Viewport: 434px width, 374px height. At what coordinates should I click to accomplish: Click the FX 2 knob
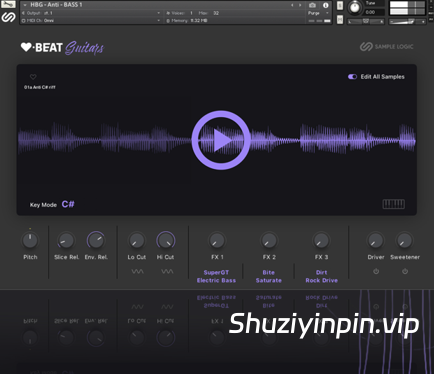pos(269,241)
